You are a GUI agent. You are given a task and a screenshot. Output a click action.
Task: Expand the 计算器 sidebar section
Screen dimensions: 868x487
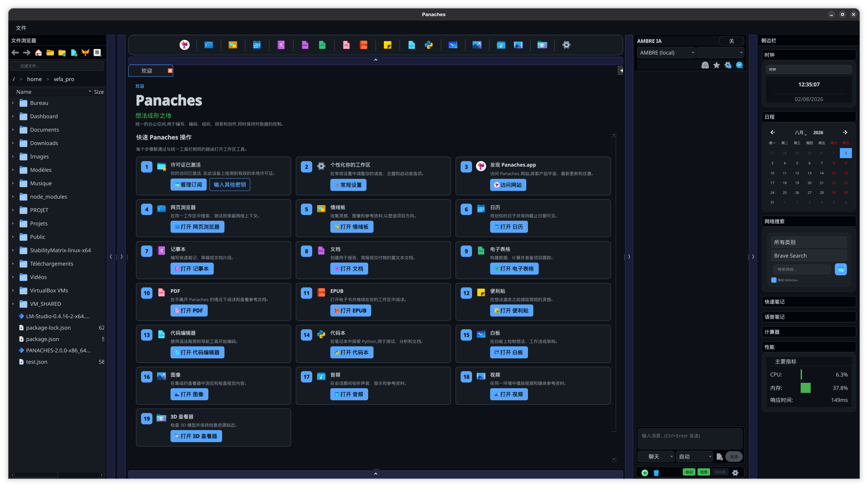(809, 332)
